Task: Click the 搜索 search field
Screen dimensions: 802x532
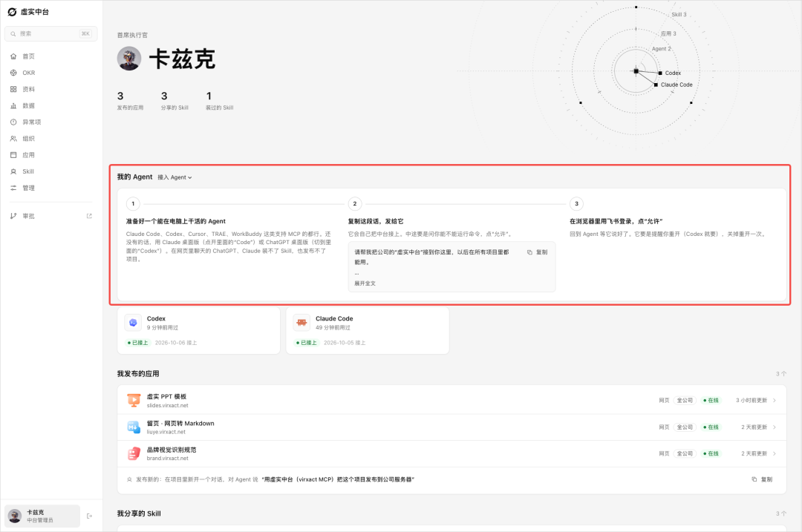Action: [50, 33]
